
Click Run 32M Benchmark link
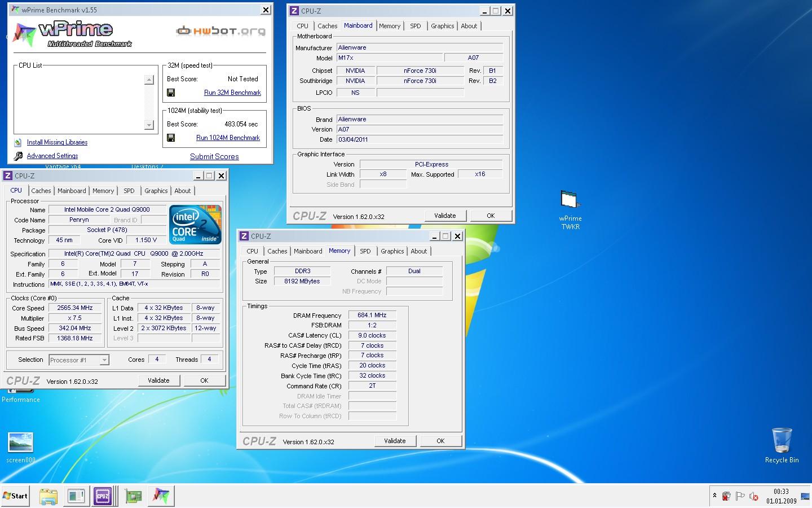tap(232, 93)
